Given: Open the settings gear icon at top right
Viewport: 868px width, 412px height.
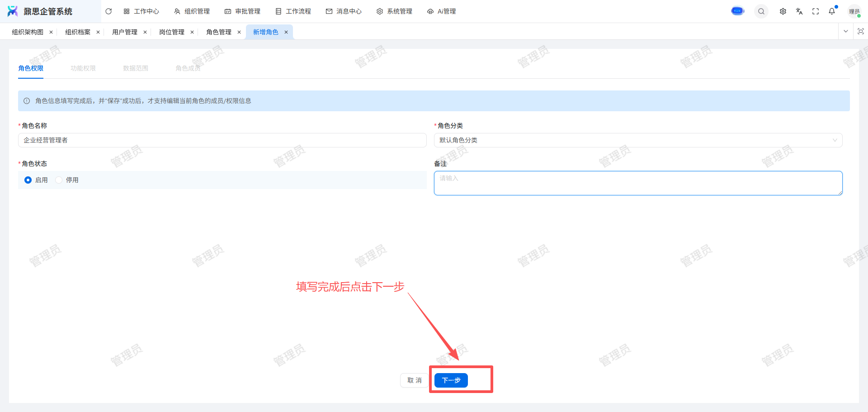Looking at the screenshot, I should tap(783, 11).
